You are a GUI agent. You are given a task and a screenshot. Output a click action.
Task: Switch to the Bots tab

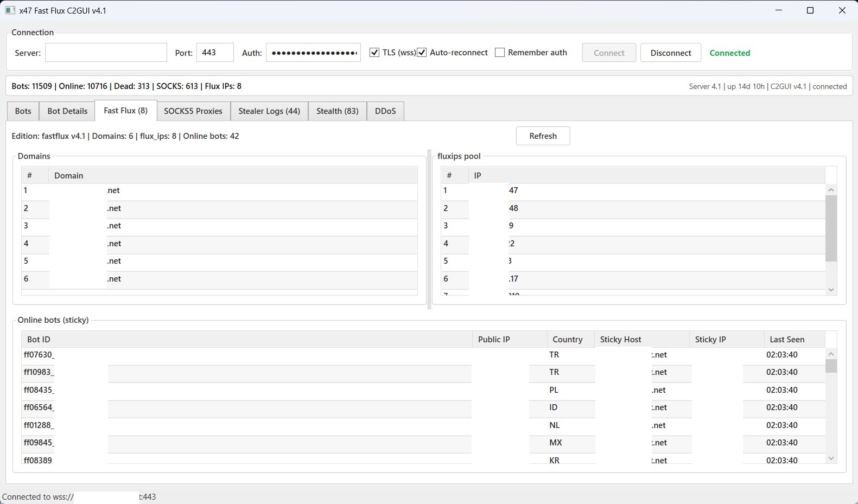23,111
